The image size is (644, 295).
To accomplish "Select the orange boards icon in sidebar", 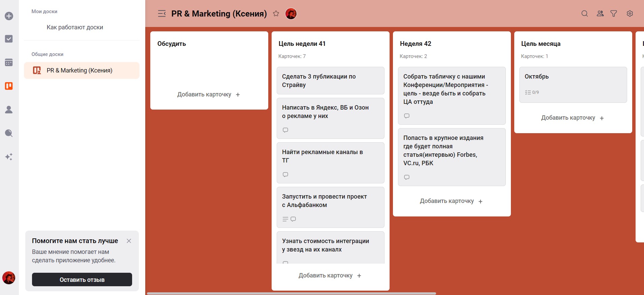I will (9, 86).
